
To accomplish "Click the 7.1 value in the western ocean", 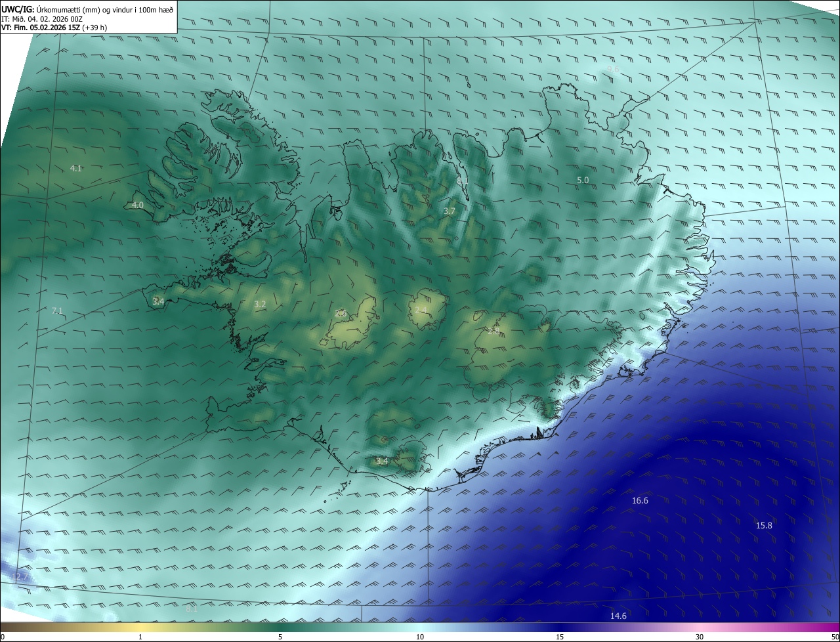I will pos(56,310).
